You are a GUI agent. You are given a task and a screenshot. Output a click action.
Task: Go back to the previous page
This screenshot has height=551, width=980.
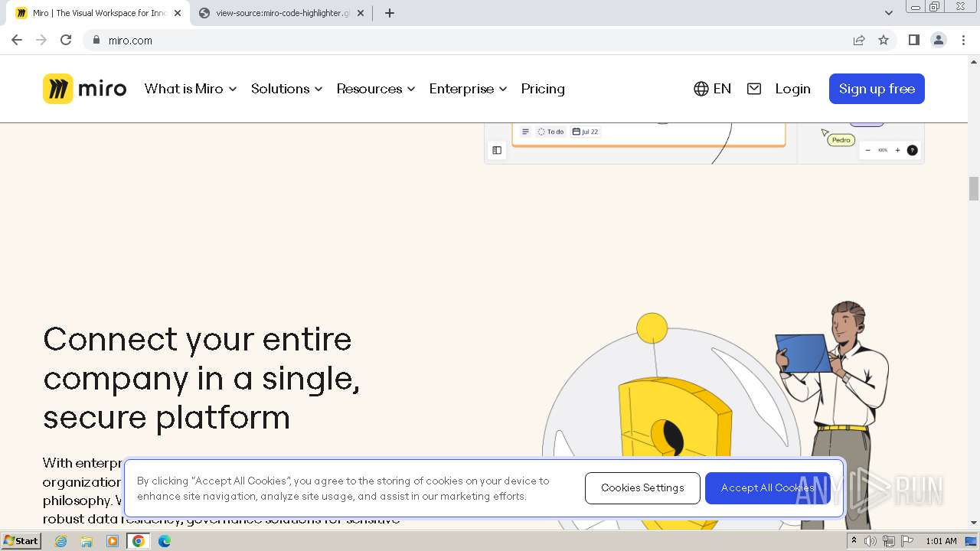[x=17, y=40]
